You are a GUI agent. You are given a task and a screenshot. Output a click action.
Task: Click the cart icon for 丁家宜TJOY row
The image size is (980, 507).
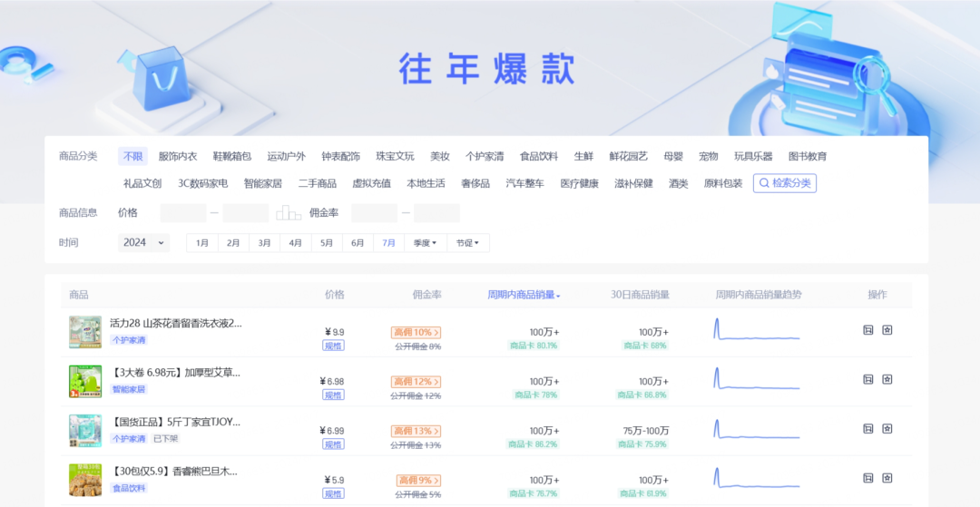point(868,428)
